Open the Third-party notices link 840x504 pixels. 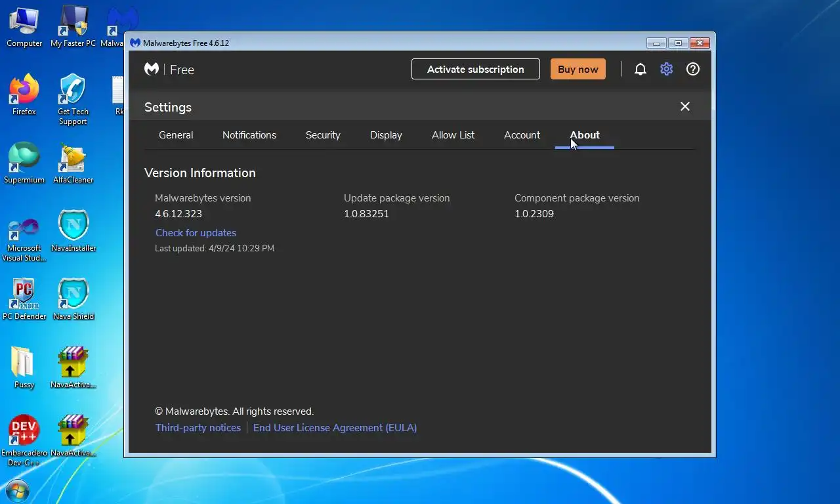[x=198, y=428]
